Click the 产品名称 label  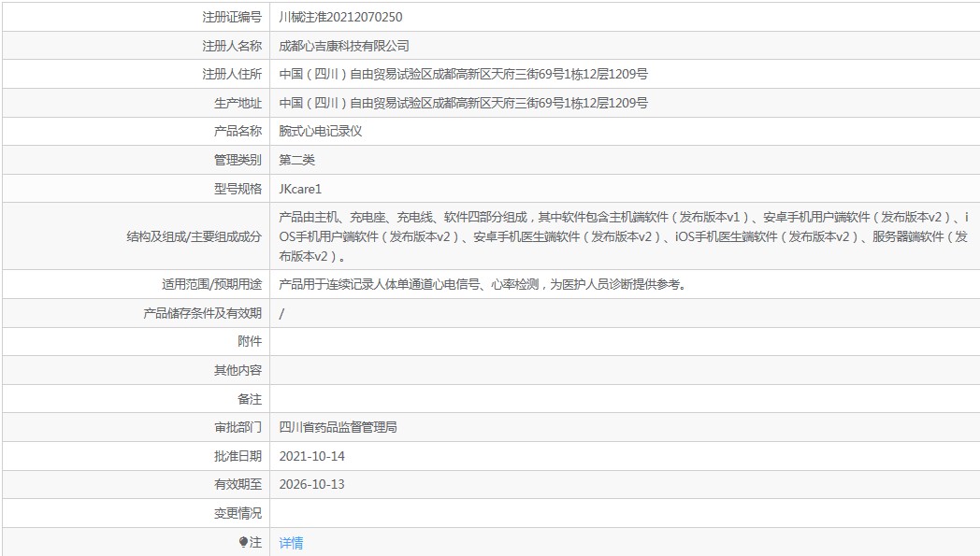click(x=238, y=131)
